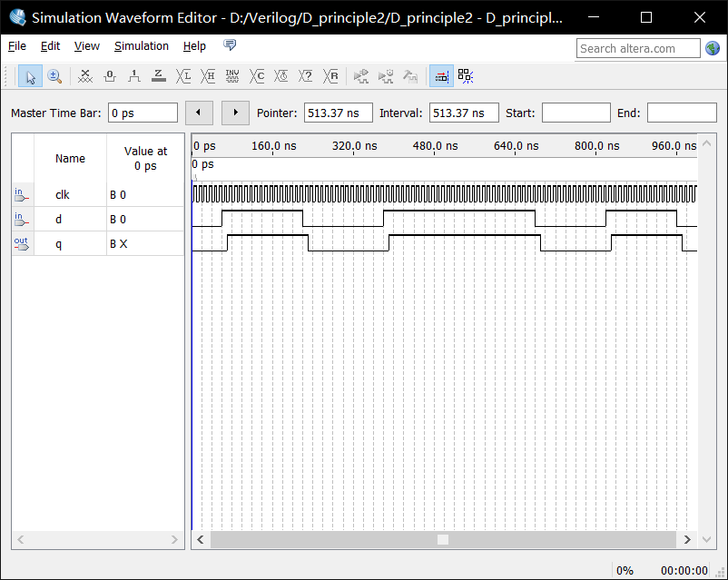Click previous transition arrow button

click(x=199, y=113)
